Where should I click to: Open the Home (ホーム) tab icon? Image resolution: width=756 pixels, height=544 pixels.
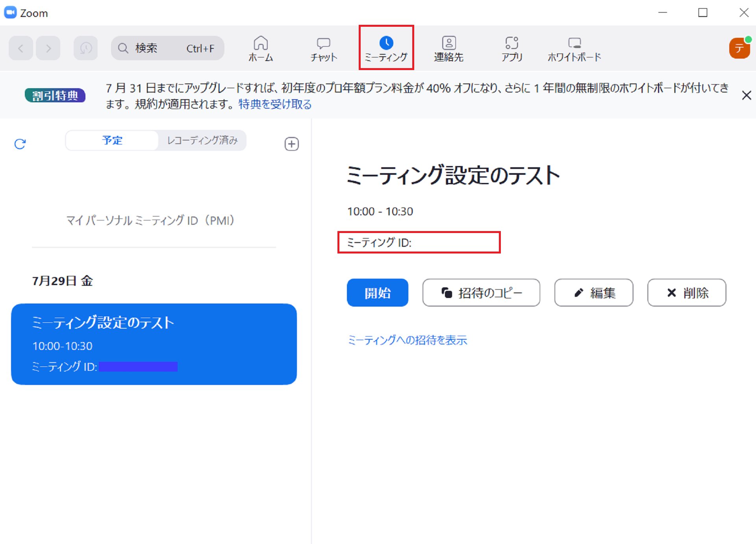[260, 48]
